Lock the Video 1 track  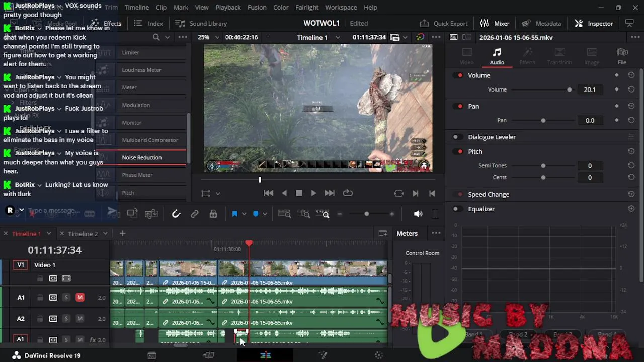[x=40, y=278]
